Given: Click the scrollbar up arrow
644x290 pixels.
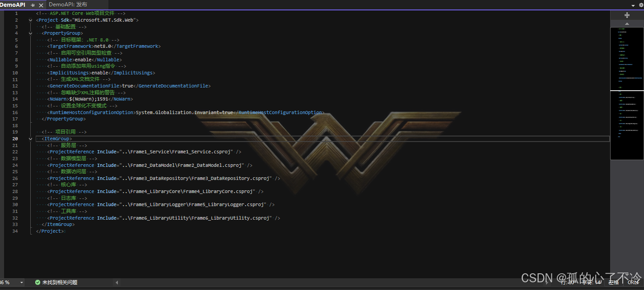Looking at the screenshot, I should point(627,23).
